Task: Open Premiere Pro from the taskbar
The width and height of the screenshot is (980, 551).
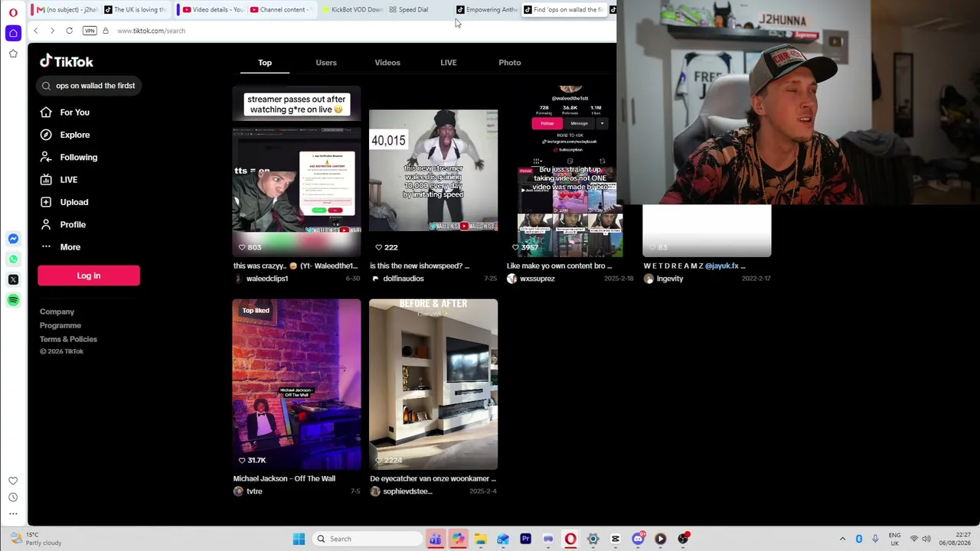Action: click(x=525, y=539)
